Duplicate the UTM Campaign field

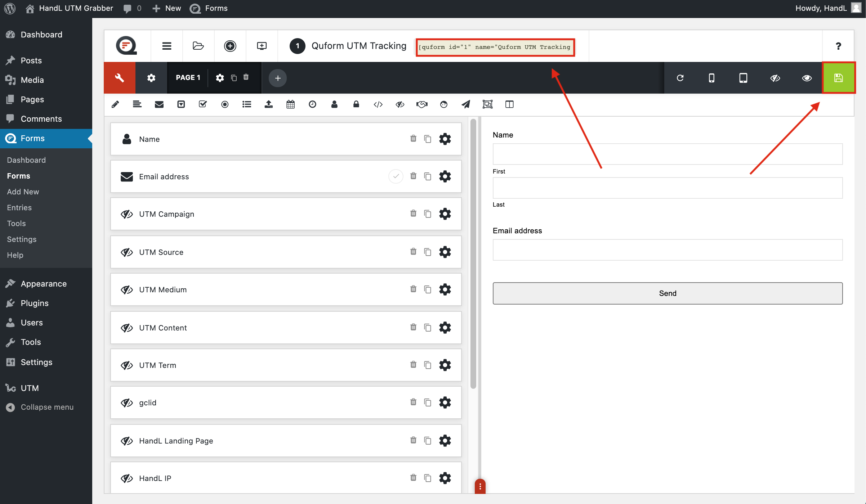click(x=428, y=214)
